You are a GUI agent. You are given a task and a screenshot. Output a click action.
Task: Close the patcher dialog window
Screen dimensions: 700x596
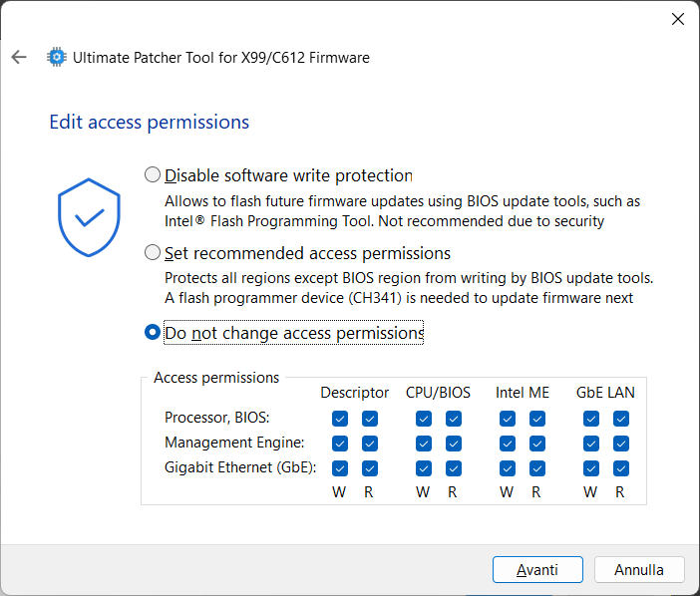[x=677, y=19]
